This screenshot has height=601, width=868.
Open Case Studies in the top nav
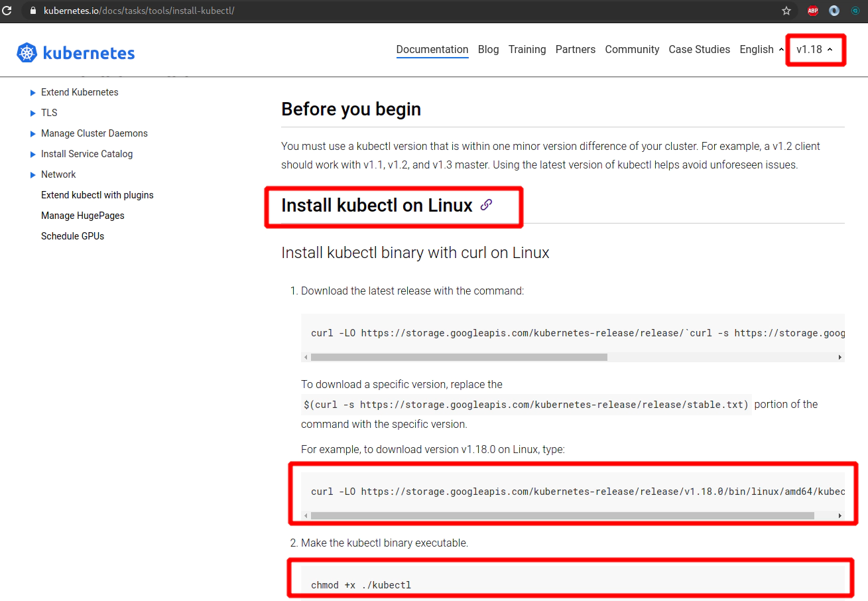click(699, 50)
